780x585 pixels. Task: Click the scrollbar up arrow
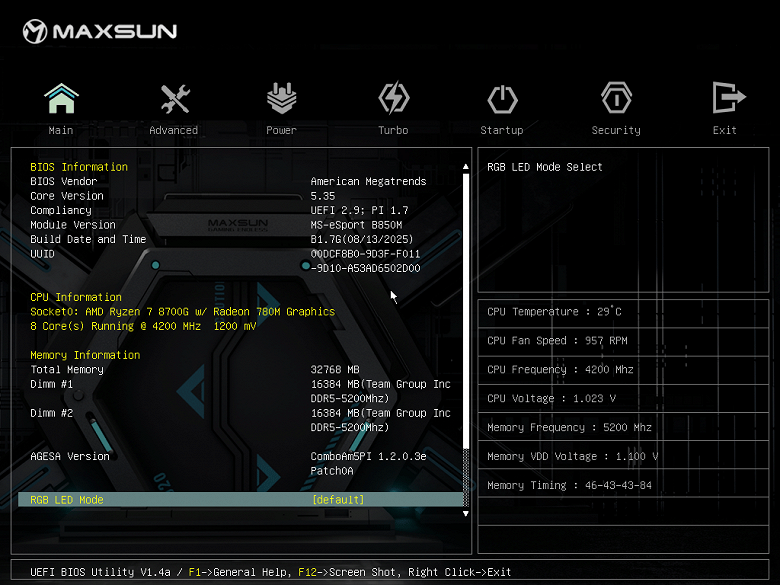[465, 167]
